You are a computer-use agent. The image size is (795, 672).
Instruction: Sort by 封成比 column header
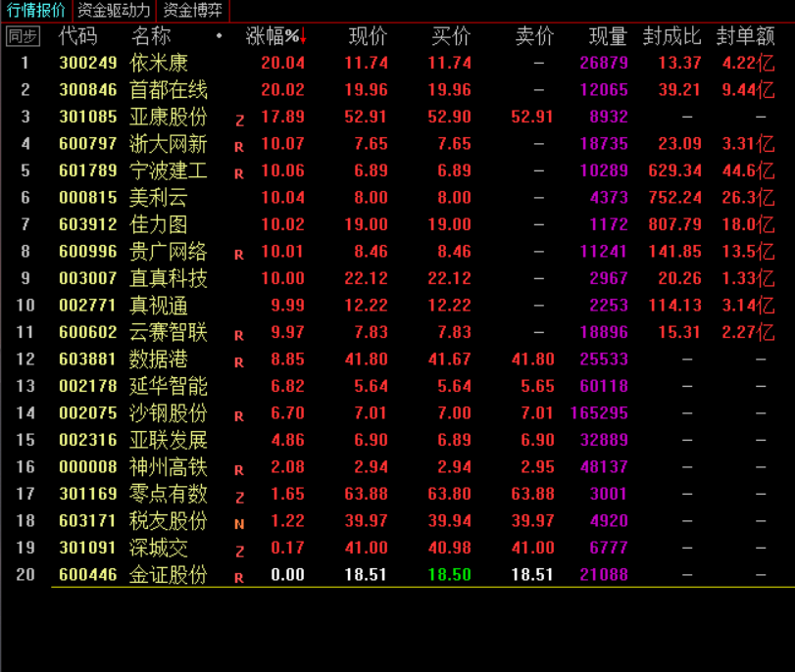tap(671, 36)
